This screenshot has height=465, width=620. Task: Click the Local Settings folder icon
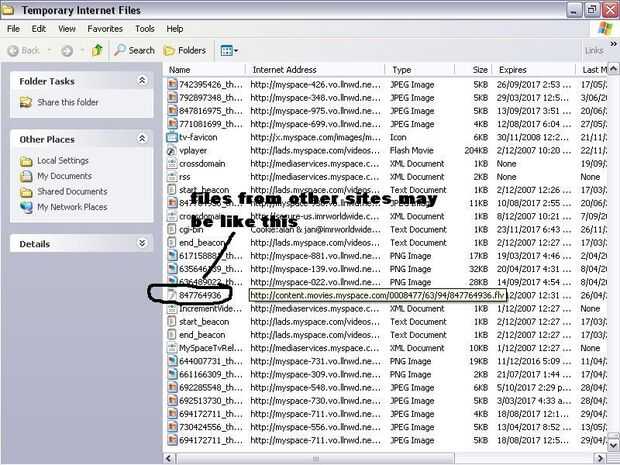coord(26,161)
